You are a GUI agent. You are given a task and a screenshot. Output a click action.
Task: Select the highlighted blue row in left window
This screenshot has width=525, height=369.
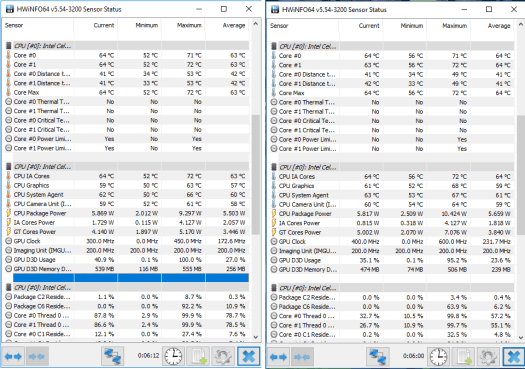coord(131,278)
